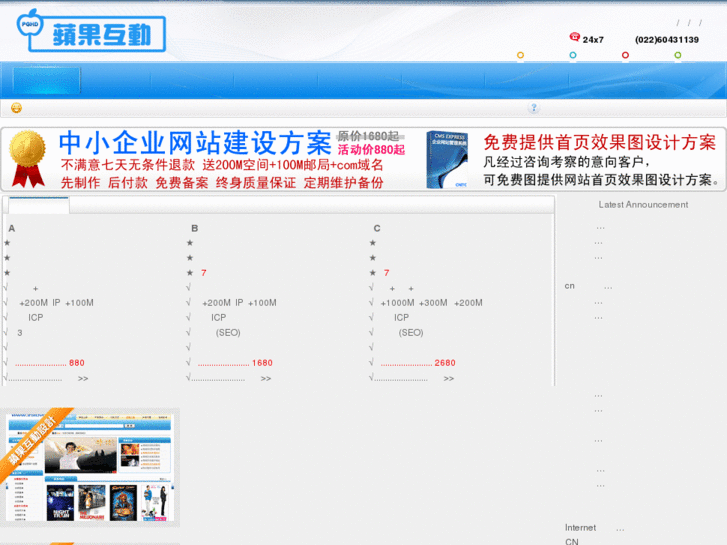This screenshot has width=727, height=545.
Task: Click the red price 2680
Action: pyautogui.click(x=445, y=363)
